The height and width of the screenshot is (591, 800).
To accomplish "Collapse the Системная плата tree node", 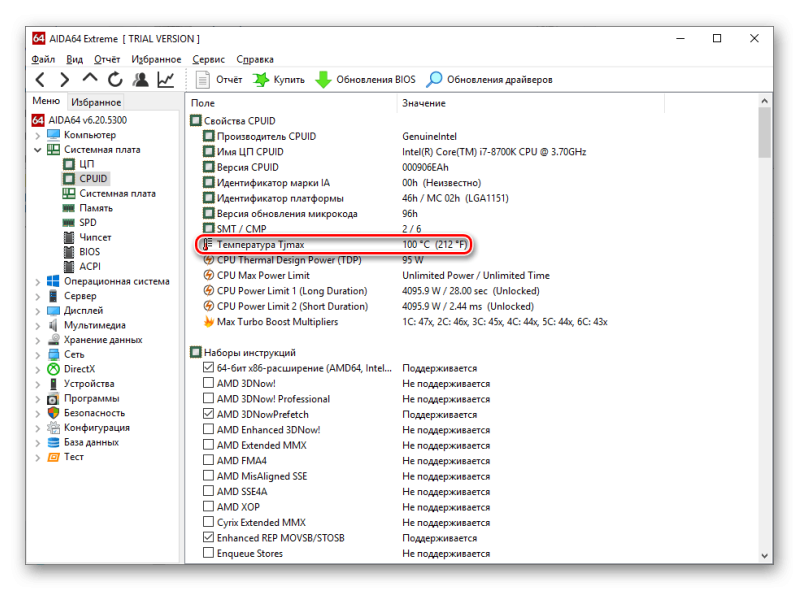I will coord(38,150).
